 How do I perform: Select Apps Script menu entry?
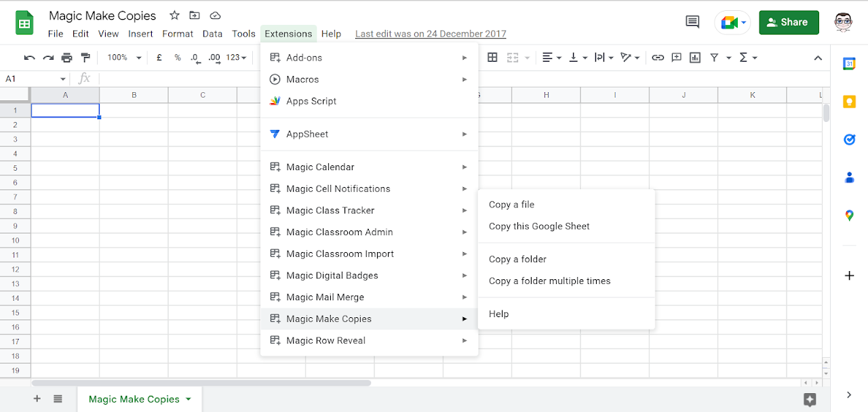370,101
